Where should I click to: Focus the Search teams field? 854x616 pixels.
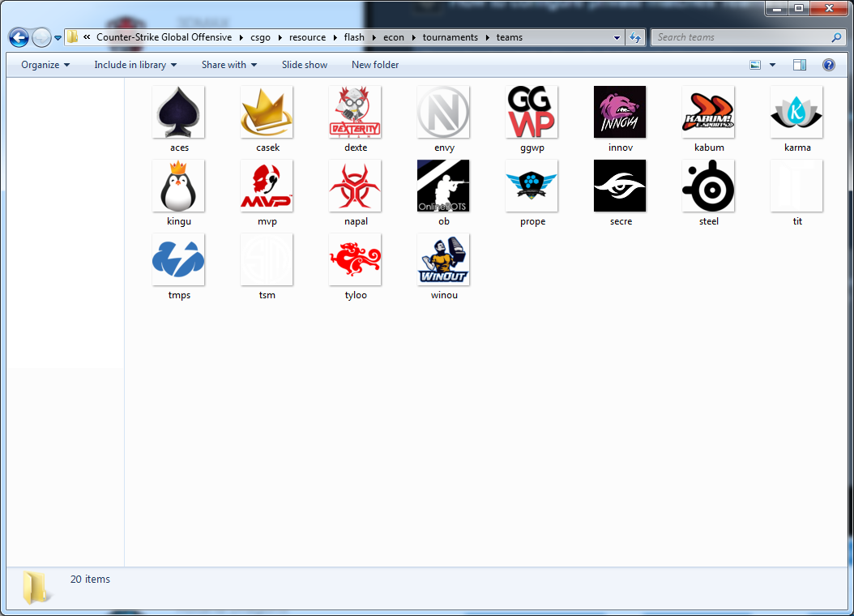click(741, 37)
